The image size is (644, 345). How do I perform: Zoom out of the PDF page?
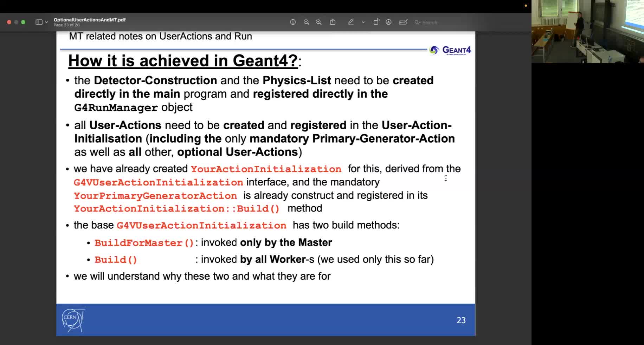306,22
